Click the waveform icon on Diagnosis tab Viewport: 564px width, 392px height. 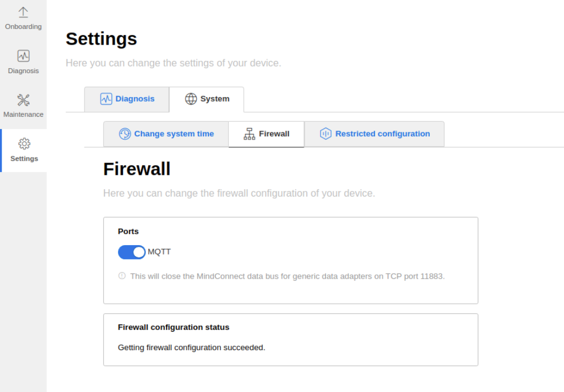(x=106, y=99)
